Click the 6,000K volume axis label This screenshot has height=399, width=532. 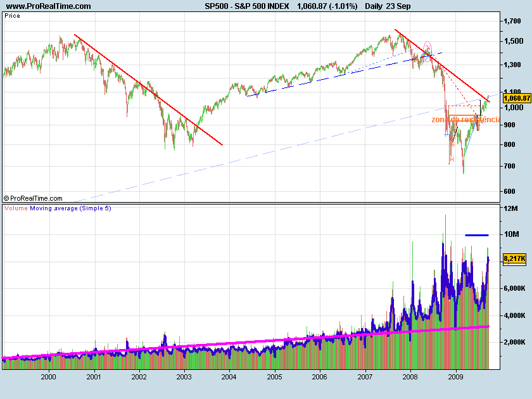click(515, 288)
